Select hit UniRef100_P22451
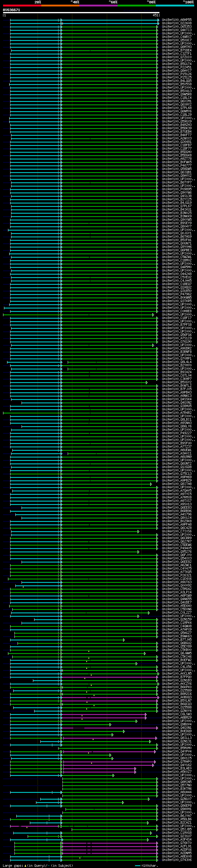197x868 pixels. click(177, 67)
